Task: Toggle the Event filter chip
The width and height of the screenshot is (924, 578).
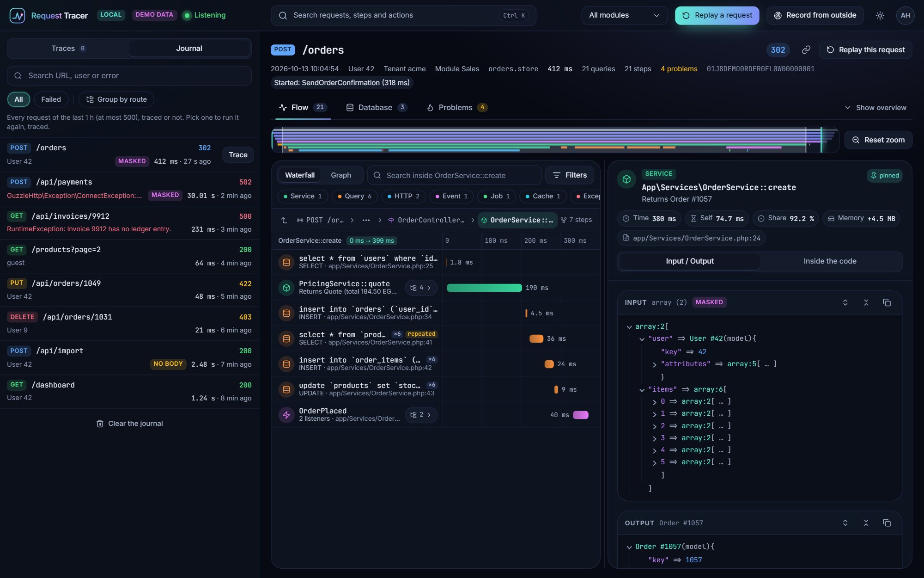Action: click(x=451, y=196)
